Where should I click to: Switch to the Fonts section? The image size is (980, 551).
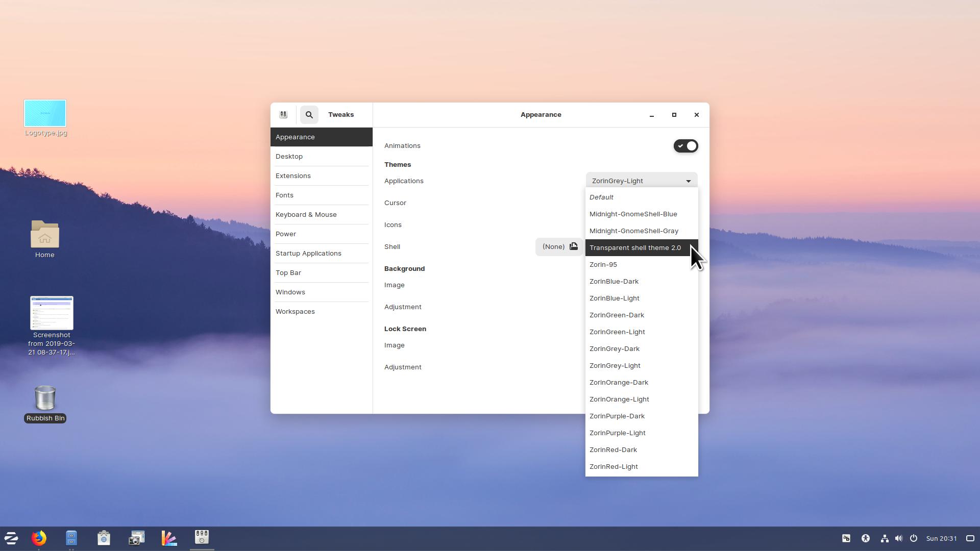[284, 195]
